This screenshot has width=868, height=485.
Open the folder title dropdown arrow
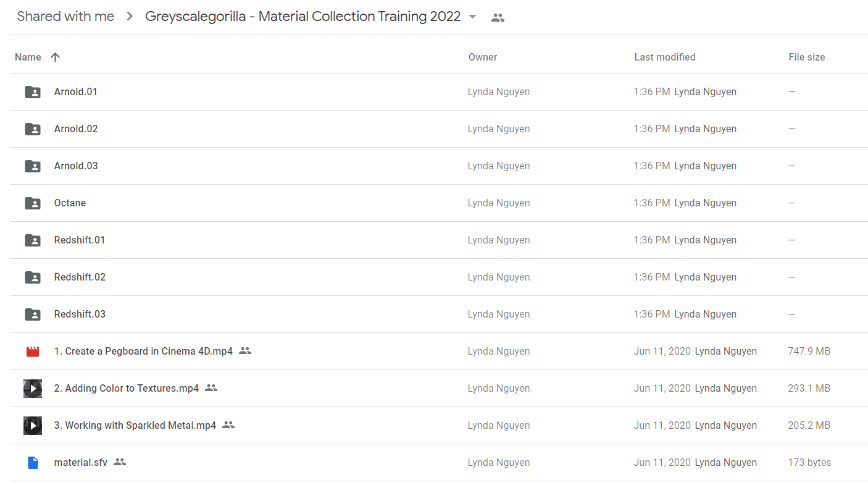pos(473,17)
